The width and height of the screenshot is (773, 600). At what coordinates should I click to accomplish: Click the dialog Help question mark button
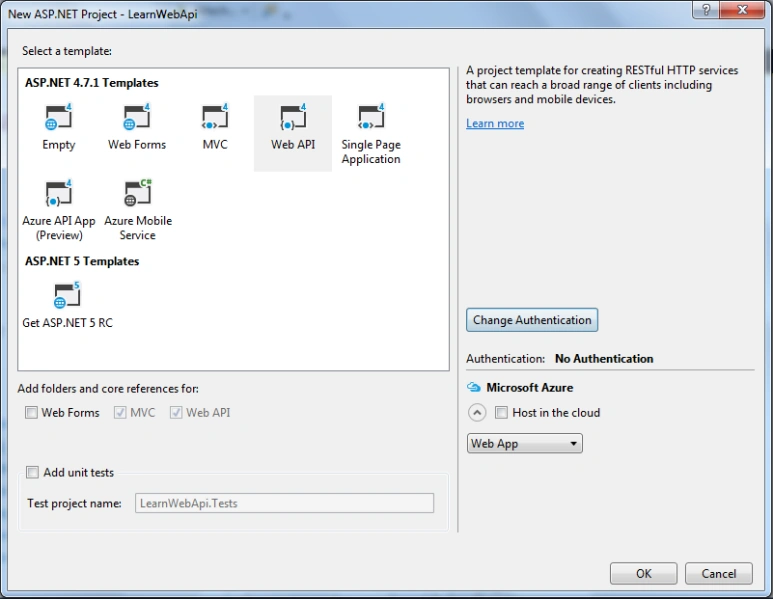(x=705, y=9)
